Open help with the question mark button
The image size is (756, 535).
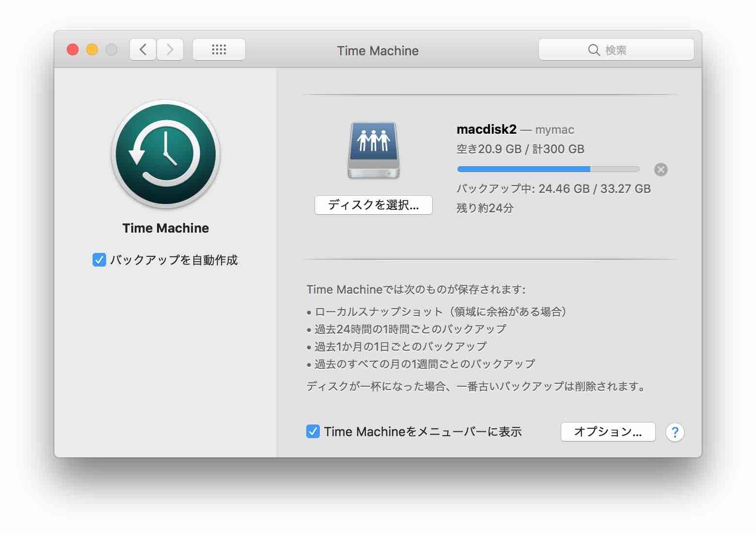tap(675, 432)
